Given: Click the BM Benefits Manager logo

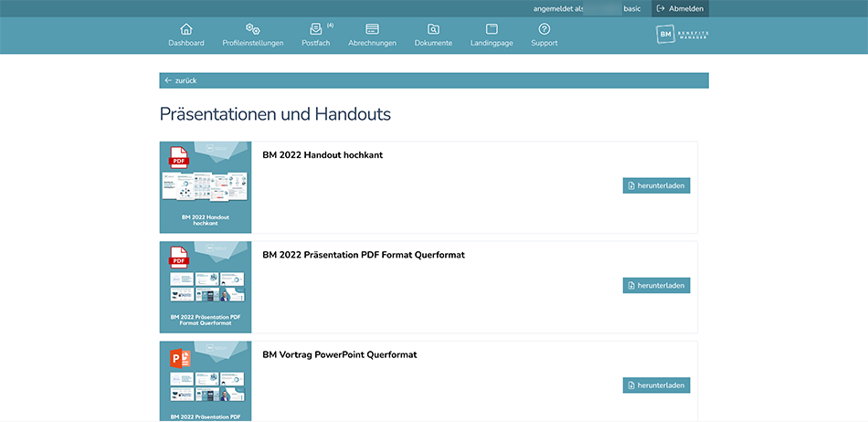Looking at the screenshot, I should coord(683,35).
